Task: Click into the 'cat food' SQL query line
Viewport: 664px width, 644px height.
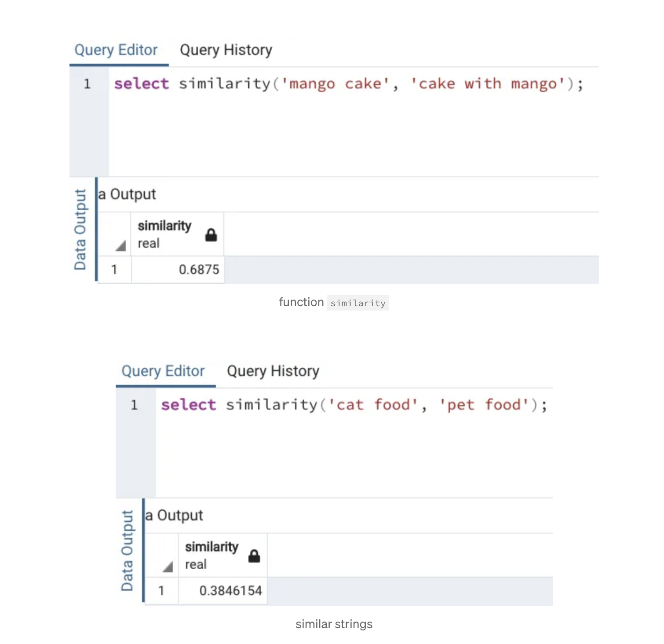Action: coord(354,405)
